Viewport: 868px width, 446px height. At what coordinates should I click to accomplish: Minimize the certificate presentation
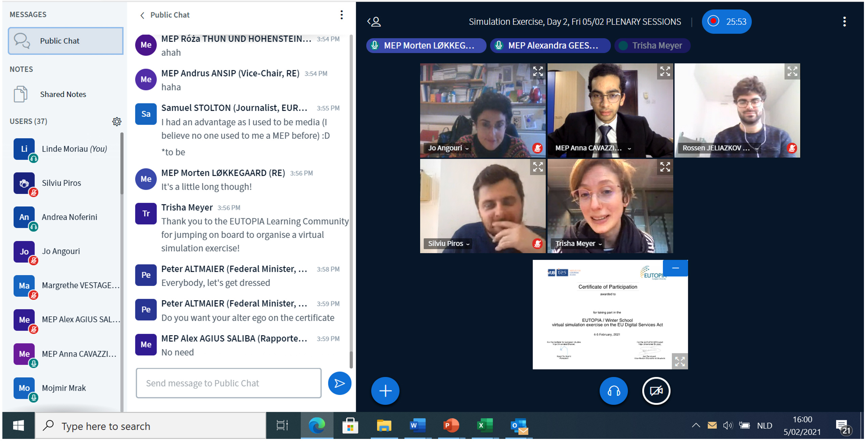click(x=675, y=268)
